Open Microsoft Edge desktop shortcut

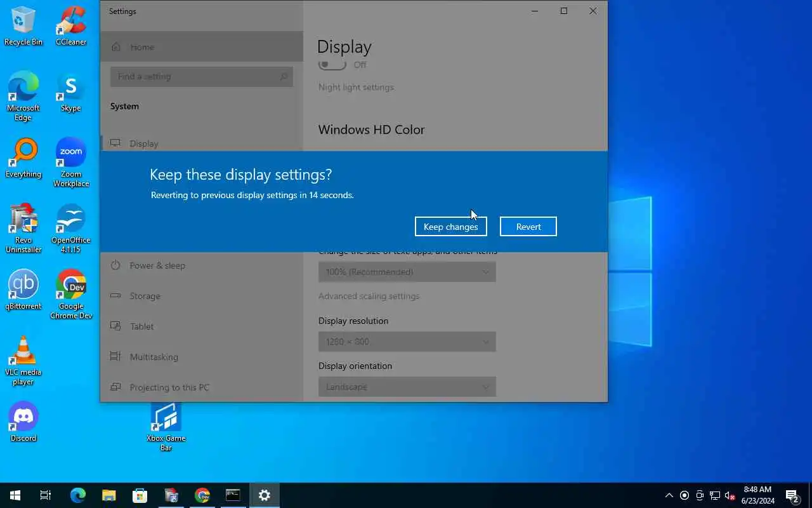click(23, 97)
